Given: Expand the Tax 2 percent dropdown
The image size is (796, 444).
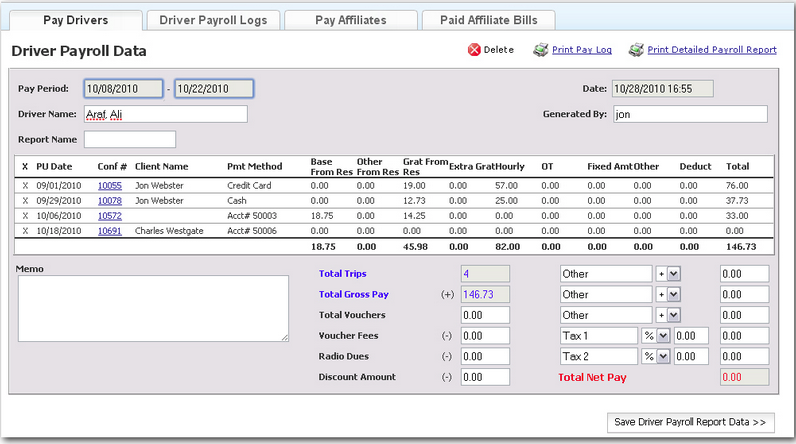Looking at the screenshot, I should [661, 357].
